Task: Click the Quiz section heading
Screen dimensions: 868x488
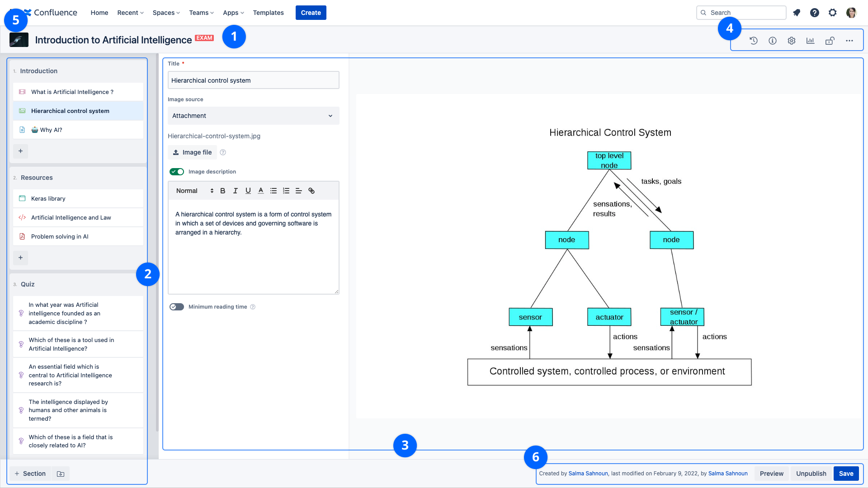Action: pyautogui.click(x=28, y=284)
